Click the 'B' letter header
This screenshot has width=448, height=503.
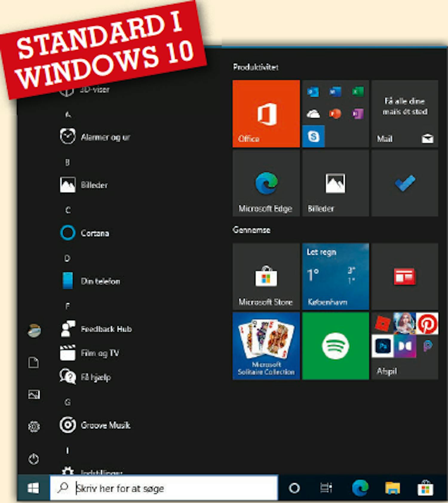pos(67,162)
